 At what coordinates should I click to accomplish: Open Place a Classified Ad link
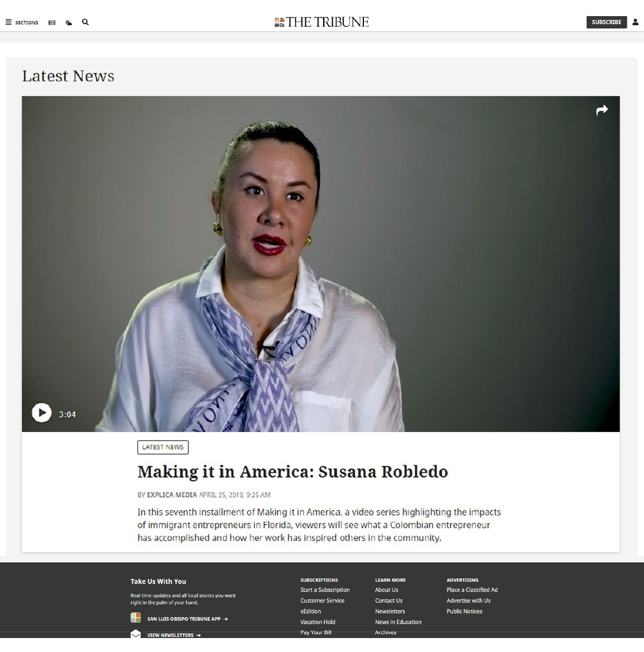coord(472,590)
